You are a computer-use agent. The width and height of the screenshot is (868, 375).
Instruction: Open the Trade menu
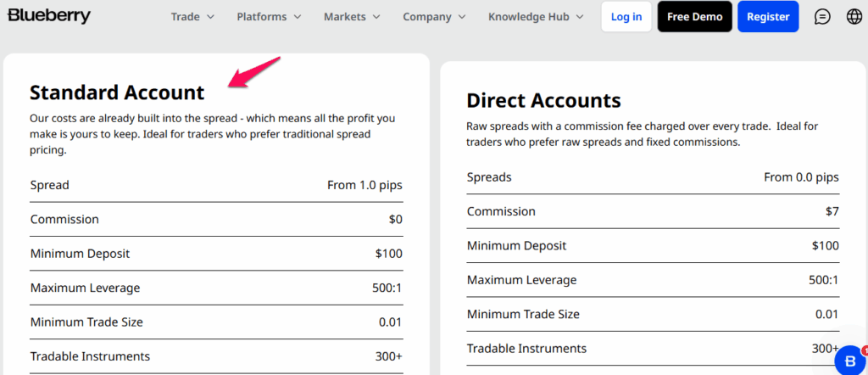coord(192,17)
